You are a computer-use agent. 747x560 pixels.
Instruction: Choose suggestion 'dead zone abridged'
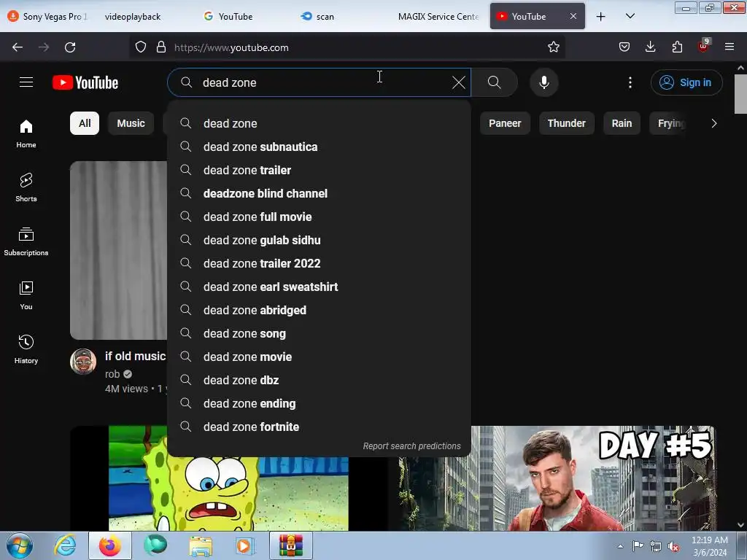tap(320, 310)
